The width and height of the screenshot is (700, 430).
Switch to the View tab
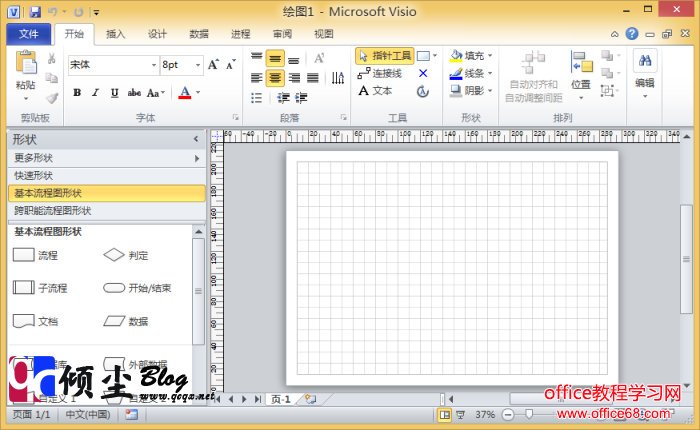[x=324, y=34]
